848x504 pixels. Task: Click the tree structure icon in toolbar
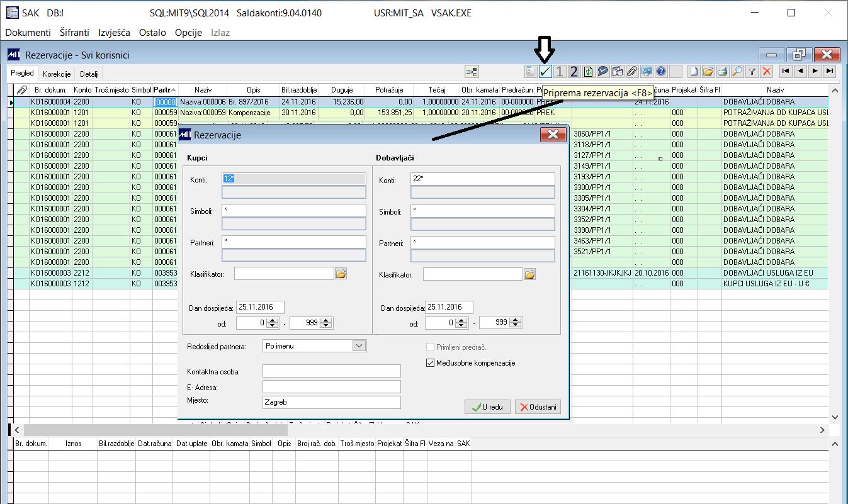pyautogui.click(x=472, y=71)
